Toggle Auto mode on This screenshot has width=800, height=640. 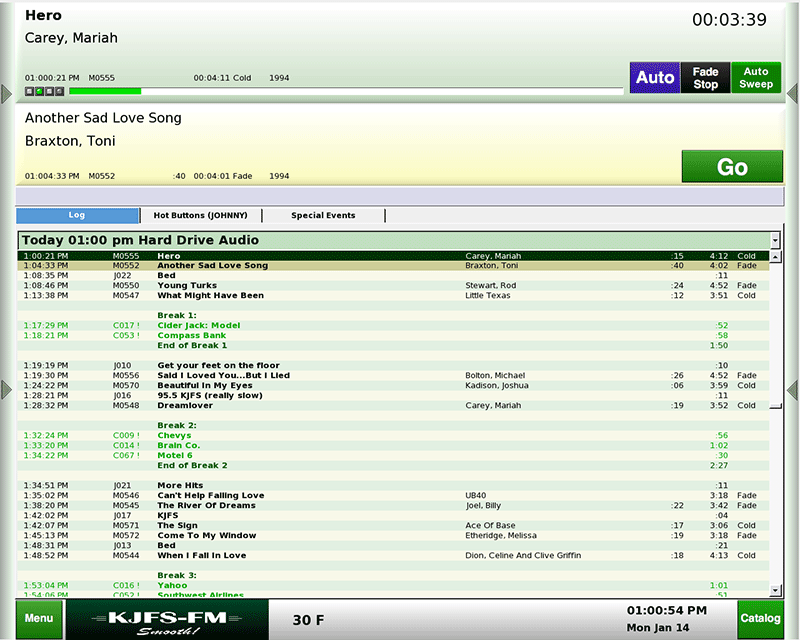pyautogui.click(x=654, y=78)
